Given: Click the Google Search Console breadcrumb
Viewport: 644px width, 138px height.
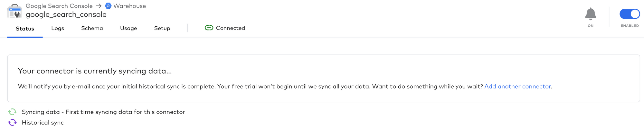Looking at the screenshot, I should [x=59, y=6].
